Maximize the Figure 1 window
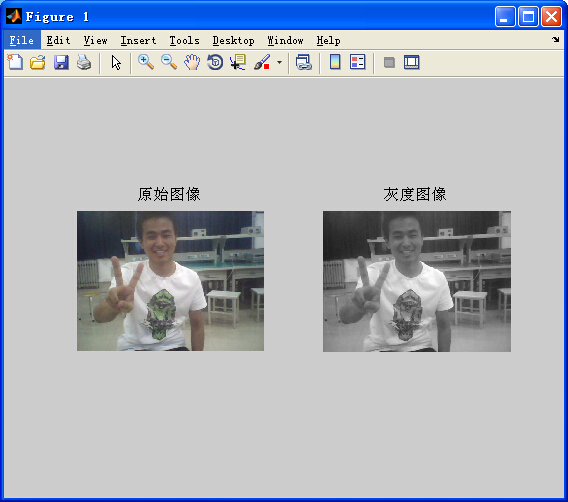This screenshot has width=568, height=502. pos(528,17)
